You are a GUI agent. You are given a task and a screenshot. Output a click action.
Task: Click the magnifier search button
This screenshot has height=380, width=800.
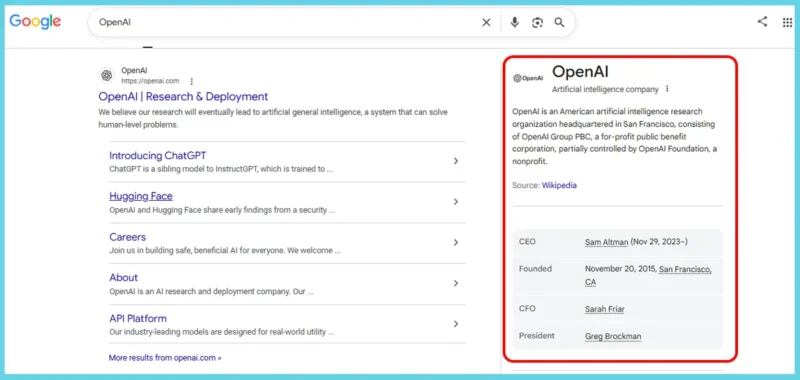560,22
